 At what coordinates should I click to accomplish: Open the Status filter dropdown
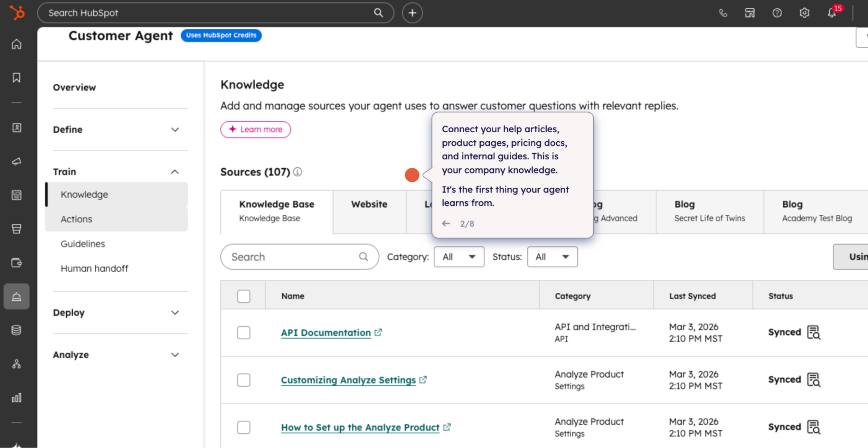click(552, 257)
